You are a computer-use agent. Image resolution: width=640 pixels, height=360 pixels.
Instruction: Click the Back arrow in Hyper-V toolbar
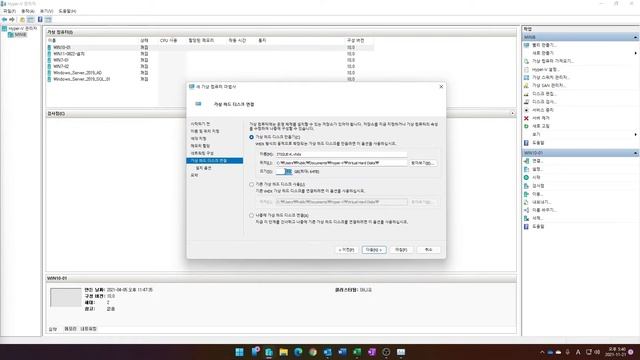tap(4, 20)
